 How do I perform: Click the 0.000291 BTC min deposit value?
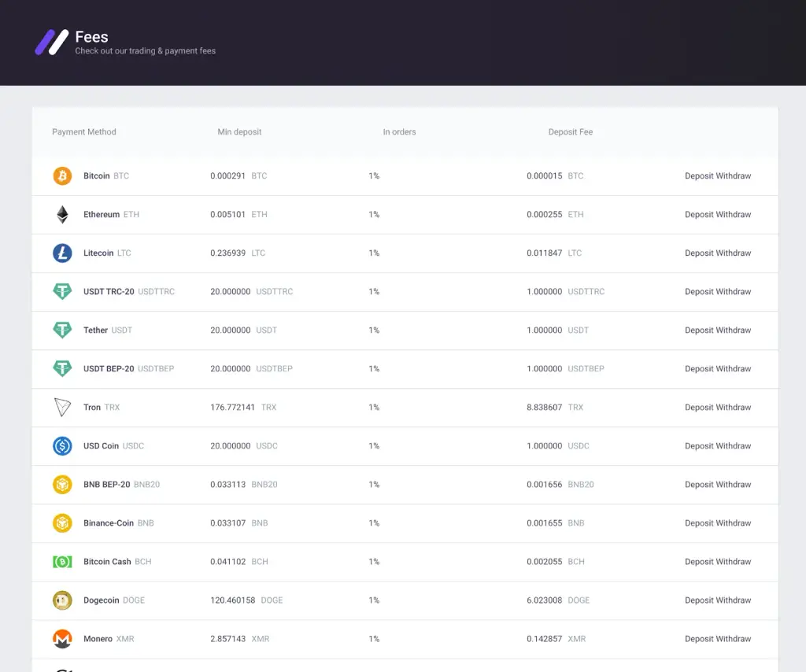[238, 175]
